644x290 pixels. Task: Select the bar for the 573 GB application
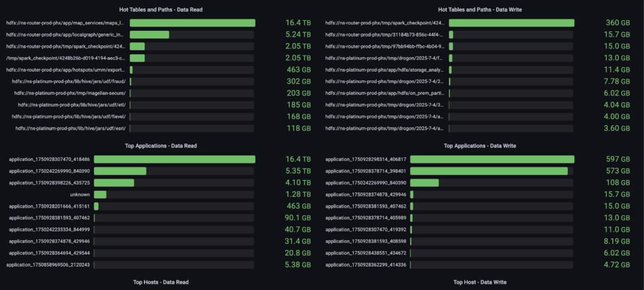pyautogui.click(x=508, y=171)
